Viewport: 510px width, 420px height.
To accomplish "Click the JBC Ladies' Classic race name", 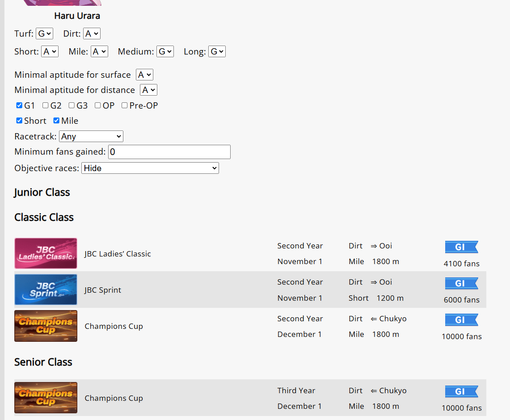I will 118,254.
